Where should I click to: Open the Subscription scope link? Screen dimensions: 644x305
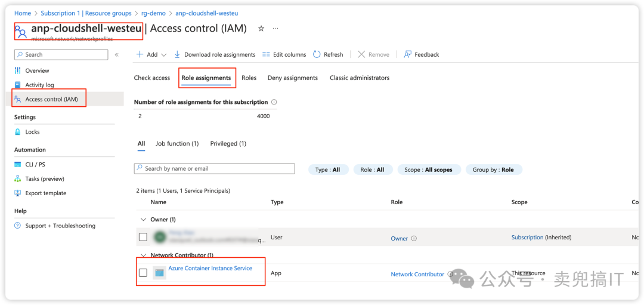pos(527,237)
